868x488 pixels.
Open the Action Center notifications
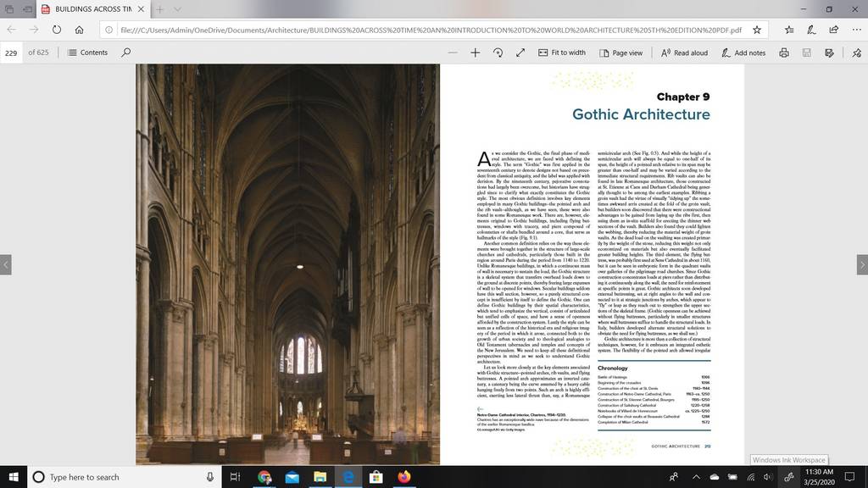[x=849, y=477]
